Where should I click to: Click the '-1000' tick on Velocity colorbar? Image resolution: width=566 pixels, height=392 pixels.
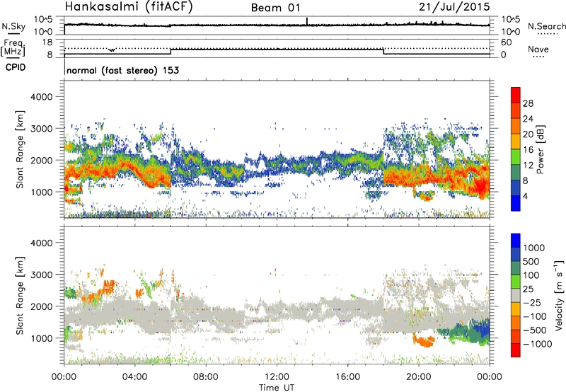pyautogui.click(x=538, y=344)
